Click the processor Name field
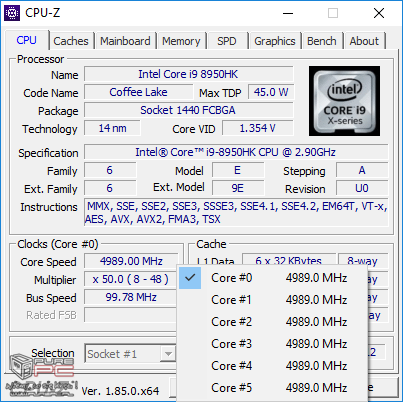The image size is (403, 402). pyautogui.click(x=189, y=74)
